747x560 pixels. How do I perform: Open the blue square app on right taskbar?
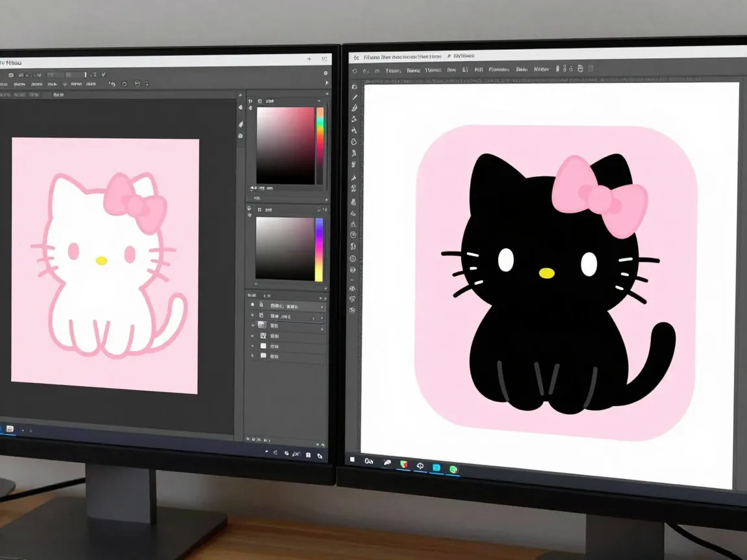tap(436, 467)
